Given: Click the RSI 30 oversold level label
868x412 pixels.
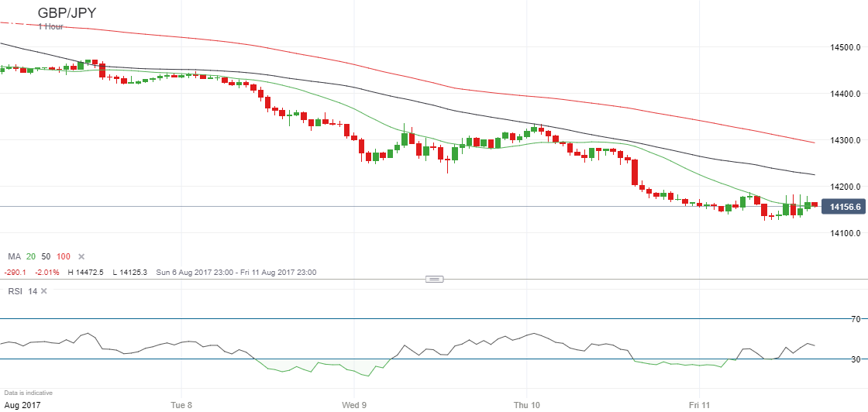Looking at the screenshot, I should pos(856,359).
